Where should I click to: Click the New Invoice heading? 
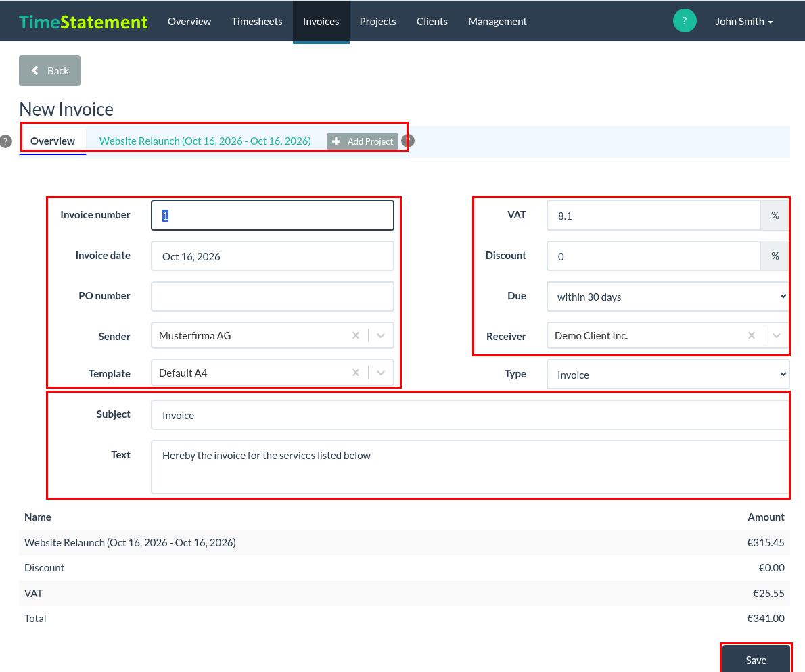pos(66,110)
